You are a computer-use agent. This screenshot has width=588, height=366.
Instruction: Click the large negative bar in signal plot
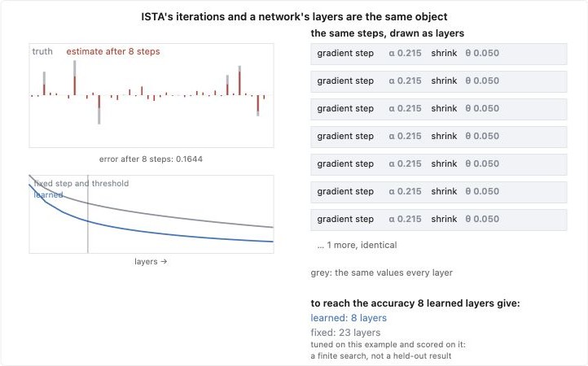click(x=99, y=110)
